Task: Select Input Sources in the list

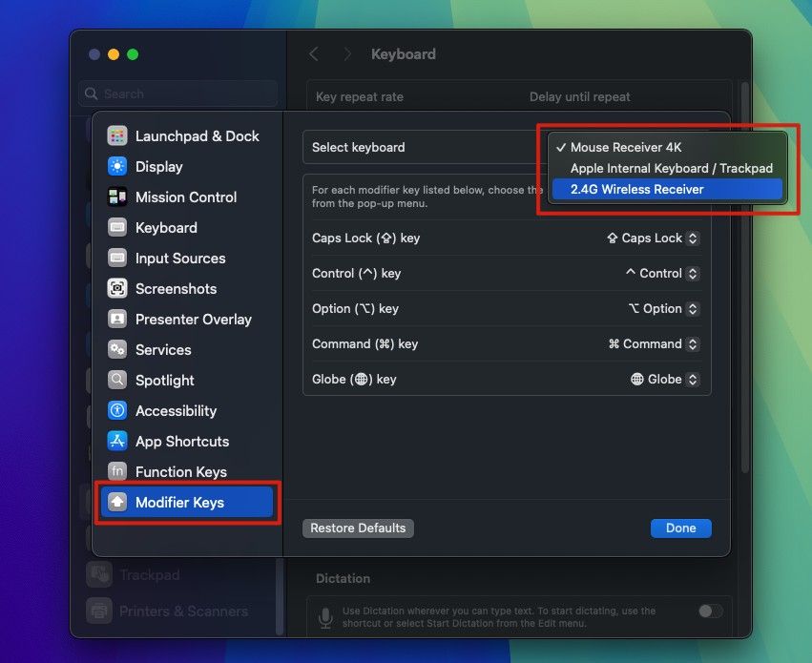Action: (187, 259)
